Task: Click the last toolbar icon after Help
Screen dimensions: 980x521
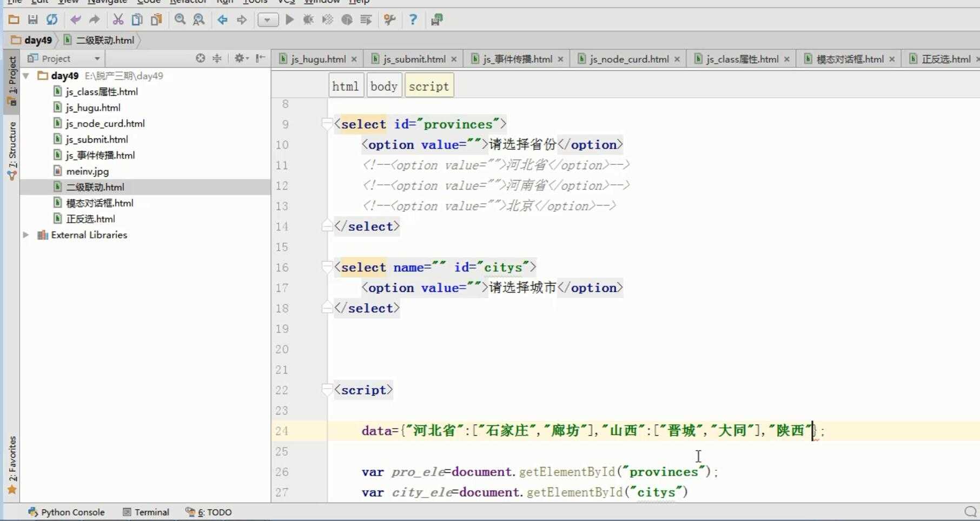Action: 437,20
